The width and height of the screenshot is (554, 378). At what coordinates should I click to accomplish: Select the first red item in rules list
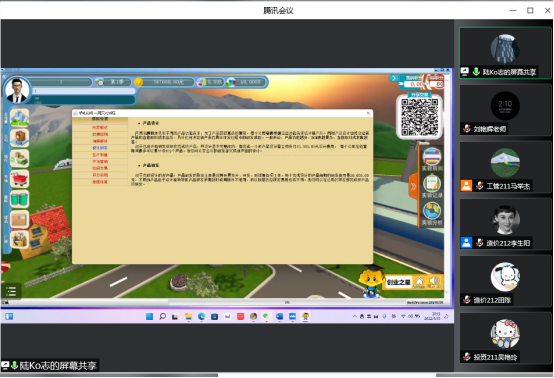point(100,127)
